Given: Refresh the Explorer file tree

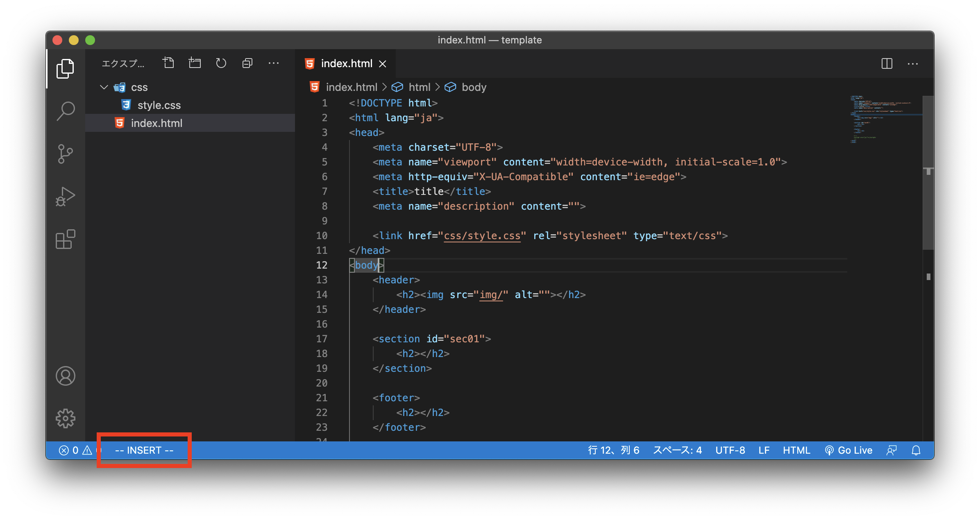Looking at the screenshot, I should (221, 63).
